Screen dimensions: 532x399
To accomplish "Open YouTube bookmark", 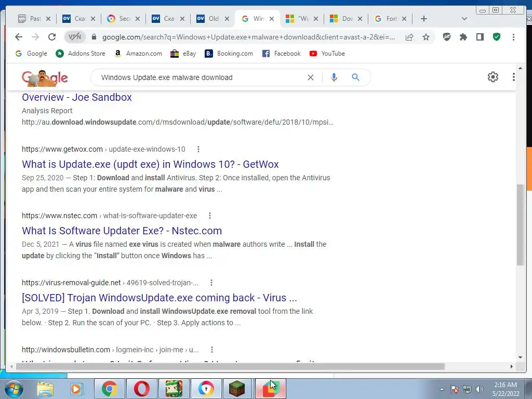I will (327, 54).
